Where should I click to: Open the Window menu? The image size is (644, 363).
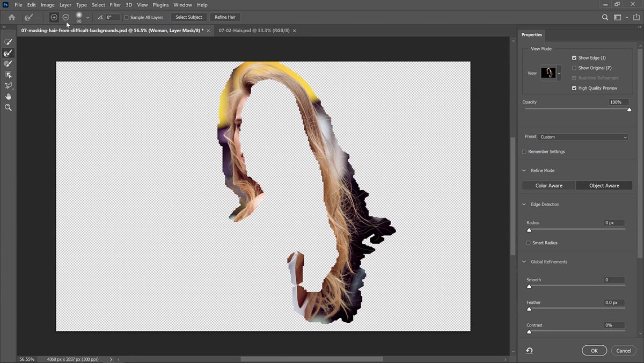[182, 5]
